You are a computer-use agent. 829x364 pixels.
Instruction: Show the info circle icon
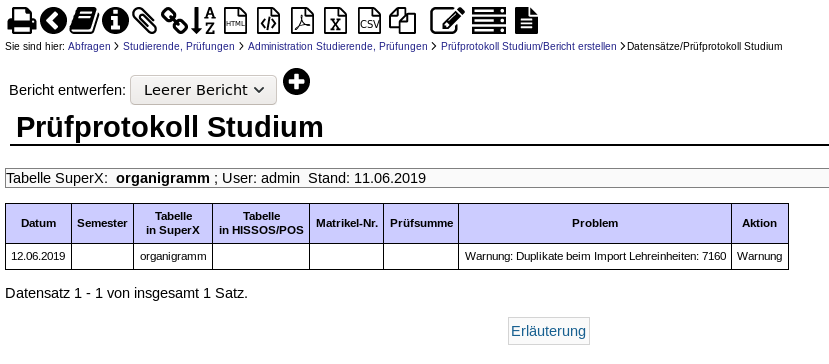tap(115, 21)
